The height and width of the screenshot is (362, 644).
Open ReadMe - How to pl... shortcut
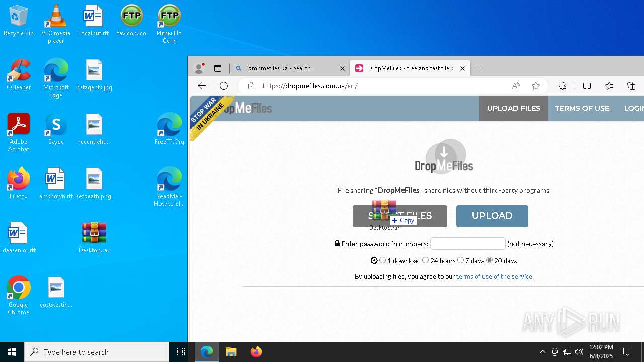click(170, 187)
